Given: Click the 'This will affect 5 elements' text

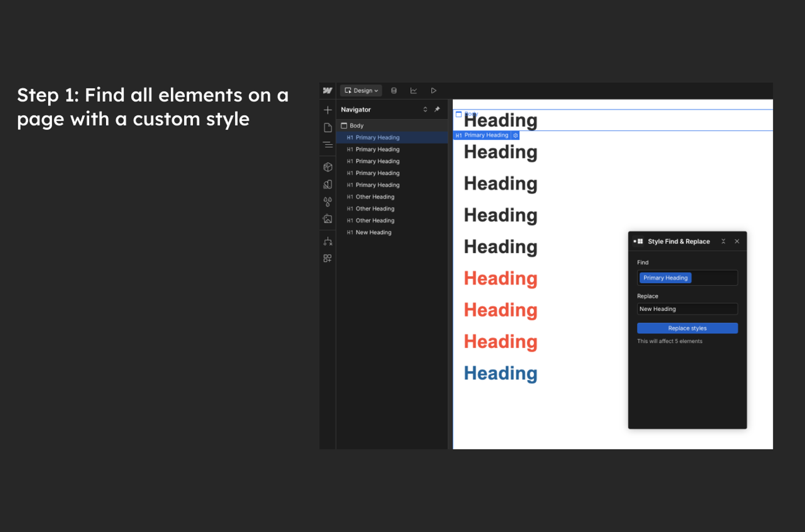Looking at the screenshot, I should 670,341.
